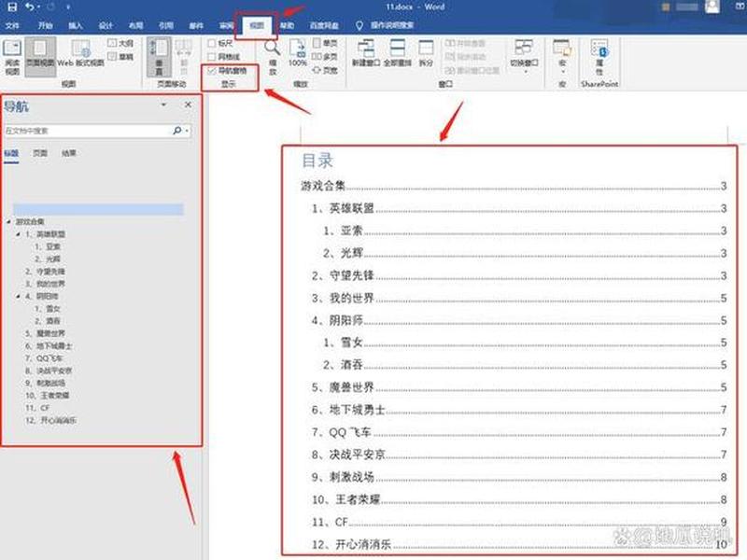Viewport: 747px width, 560px height.
Task: Select the 视图 (View) ribbon tab
Action: [x=257, y=25]
